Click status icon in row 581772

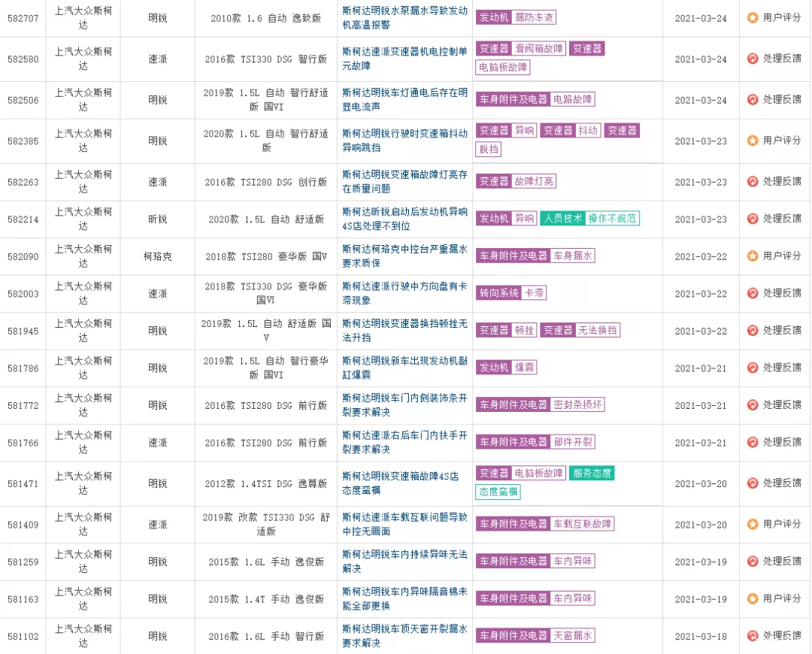(753, 405)
